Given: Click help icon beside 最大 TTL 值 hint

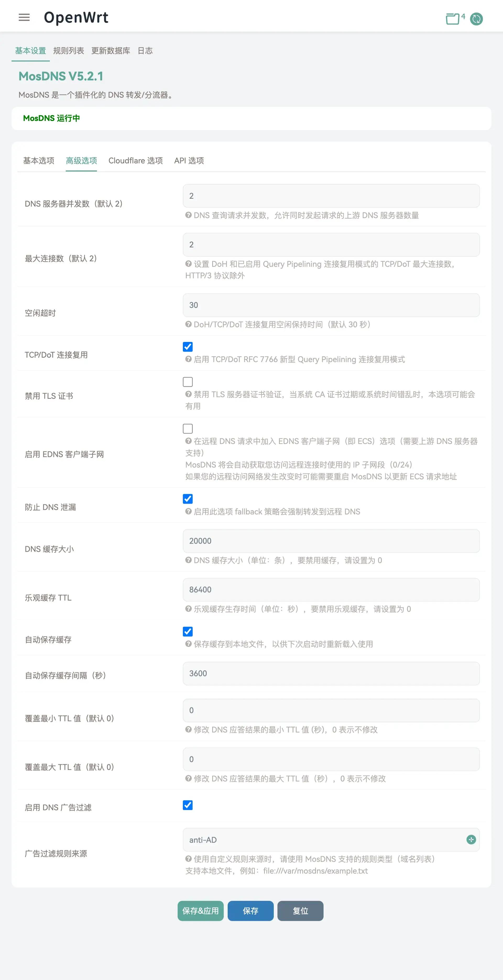Looking at the screenshot, I should click(x=188, y=778).
